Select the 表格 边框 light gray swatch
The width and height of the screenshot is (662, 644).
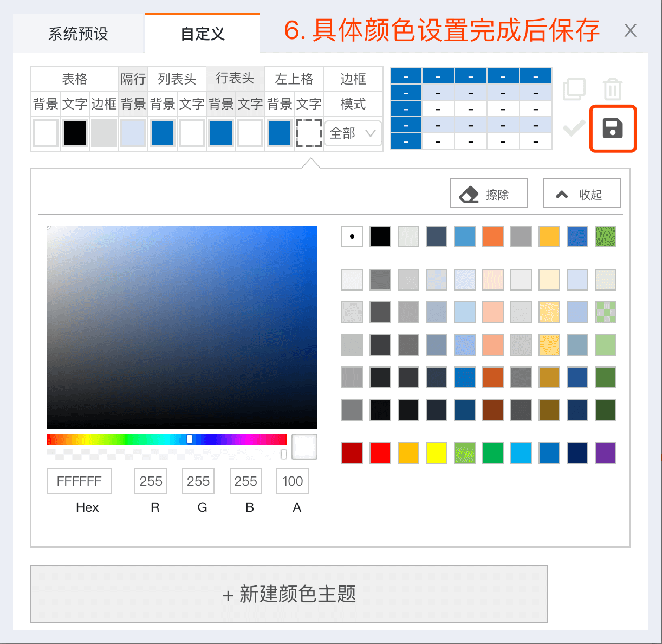(104, 133)
